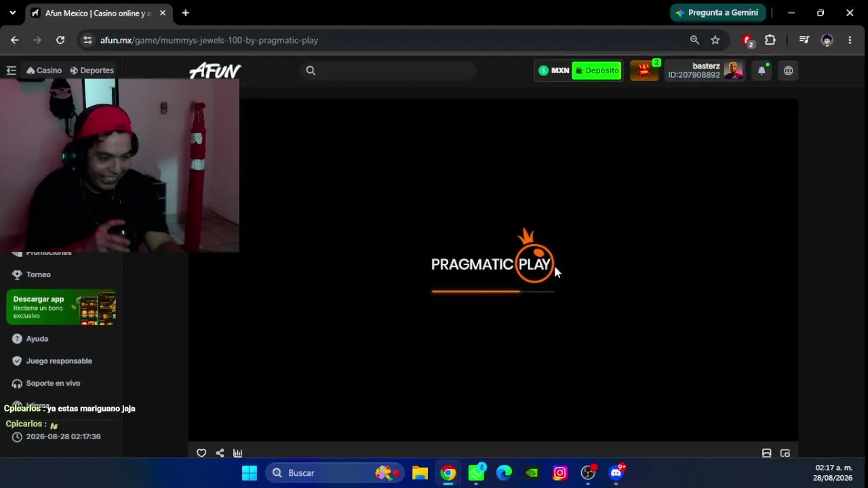
Task: Expand the Chrome tab search dropdown
Action: (x=12, y=13)
